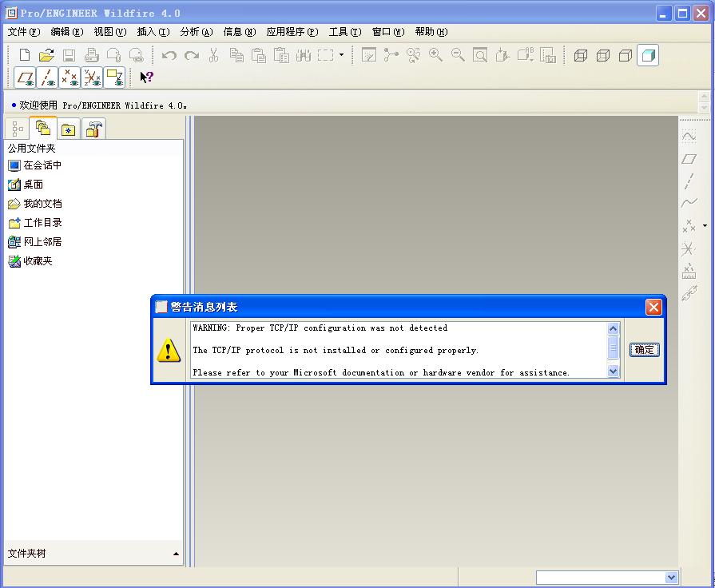Click the Cut scissors icon
The width and height of the screenshot is (715, 588).
point(213,55)
